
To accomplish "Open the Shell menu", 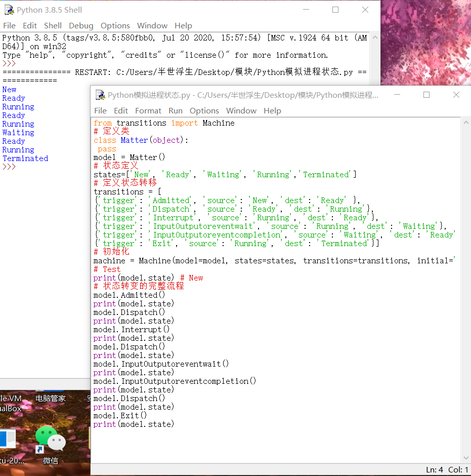I will point(53,25).
